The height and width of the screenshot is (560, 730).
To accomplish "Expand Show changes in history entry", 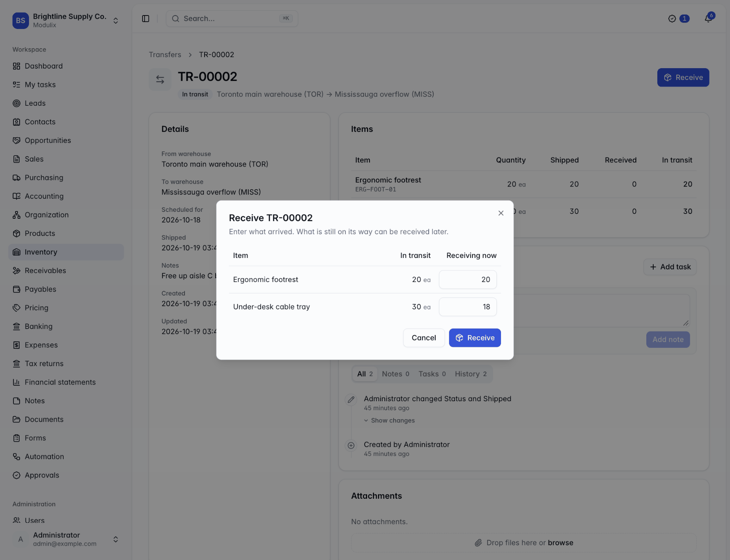I will coord(389,420).
